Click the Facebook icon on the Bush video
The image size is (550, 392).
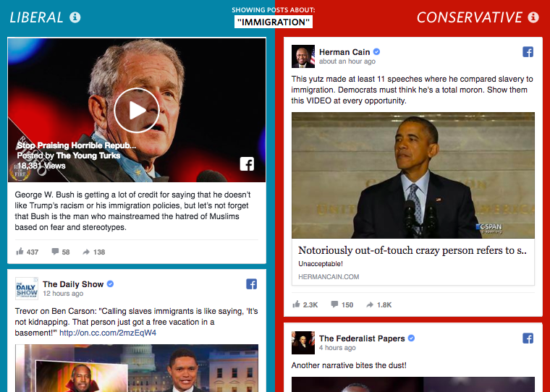click(x=247, y=163)
